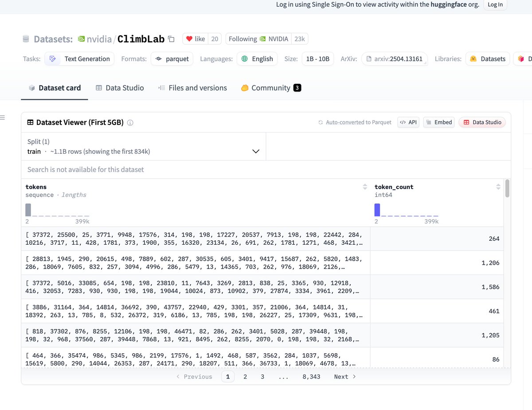Screen dimensions: 532x410
Task: Click the Community count badge 3
Action: point(297,88)
